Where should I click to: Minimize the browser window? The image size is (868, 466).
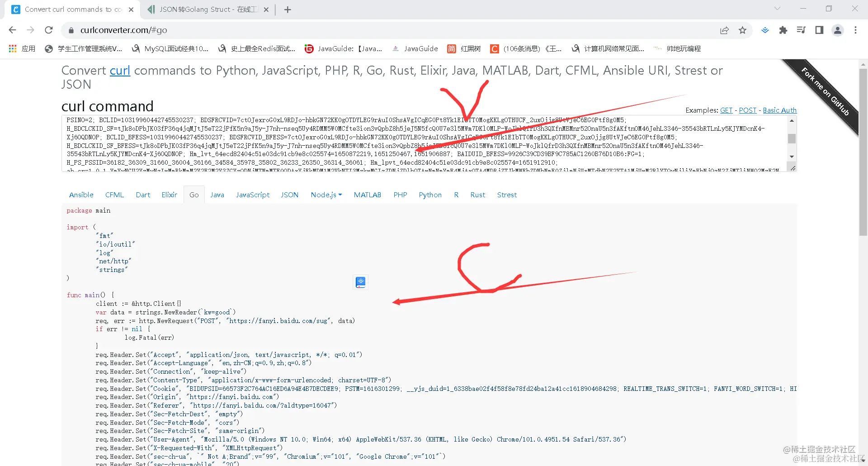[x=803, y=9]
